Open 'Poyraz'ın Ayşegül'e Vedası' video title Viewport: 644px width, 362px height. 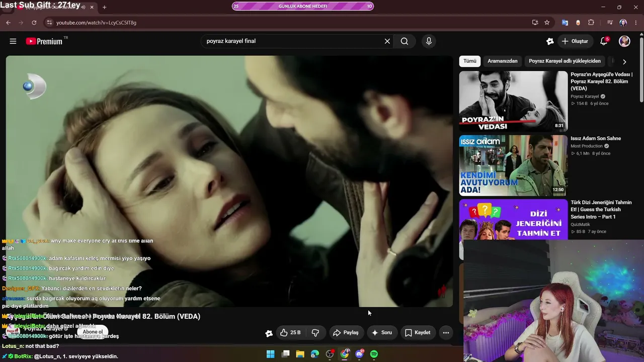tap(602, 81)
